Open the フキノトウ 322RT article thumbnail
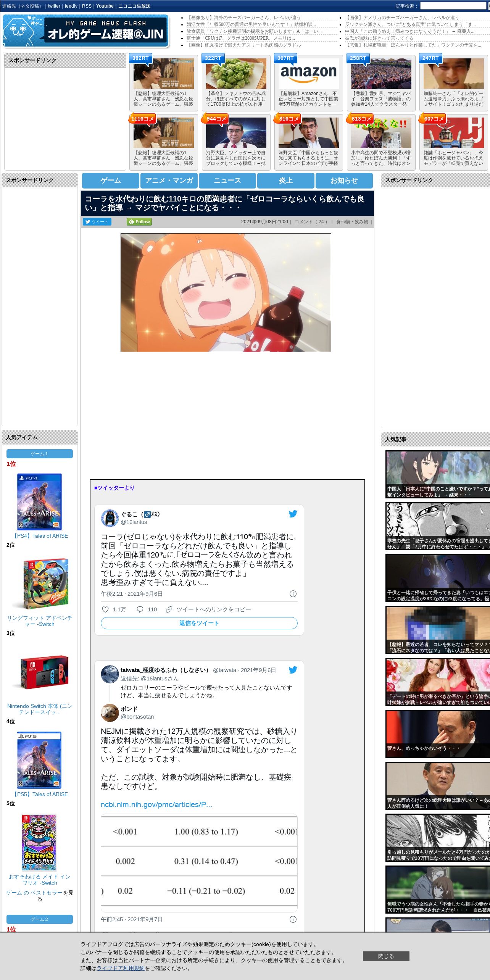490x980 pixels. (x=236, y=74)
